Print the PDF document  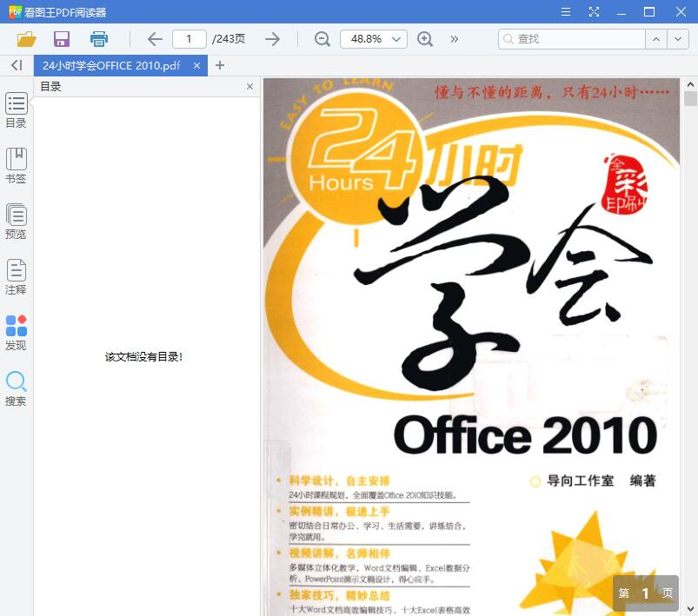99,39
